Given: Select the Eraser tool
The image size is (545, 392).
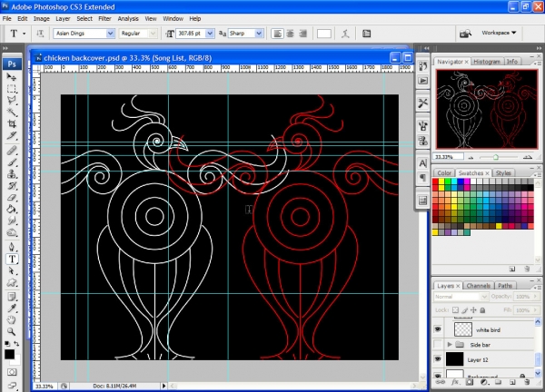Looking at the screenshot, I should tap(12, 197).
